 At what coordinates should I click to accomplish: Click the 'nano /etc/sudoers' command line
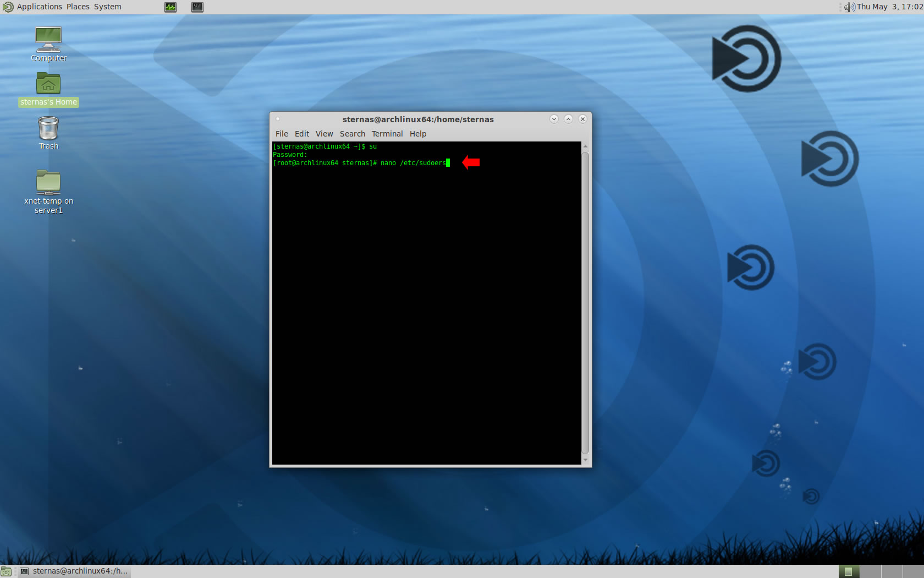pyautogui.click(x=361, y=163)
